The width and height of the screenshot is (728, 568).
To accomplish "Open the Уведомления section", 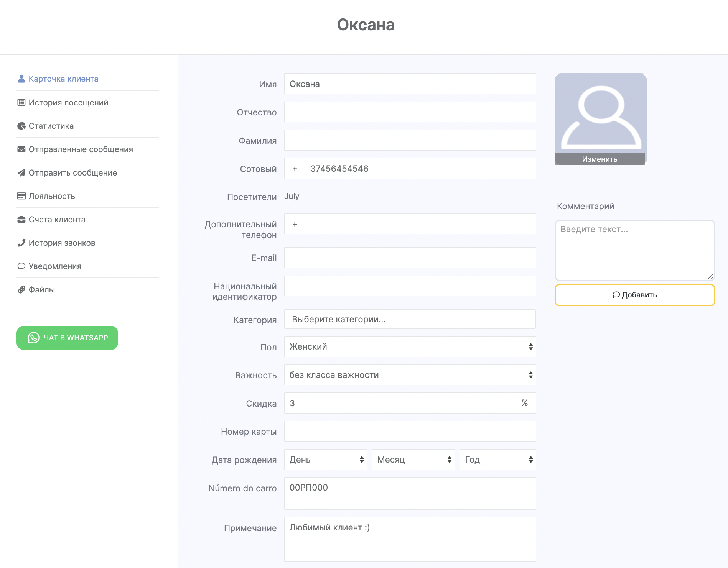I will tap(55, 266).
